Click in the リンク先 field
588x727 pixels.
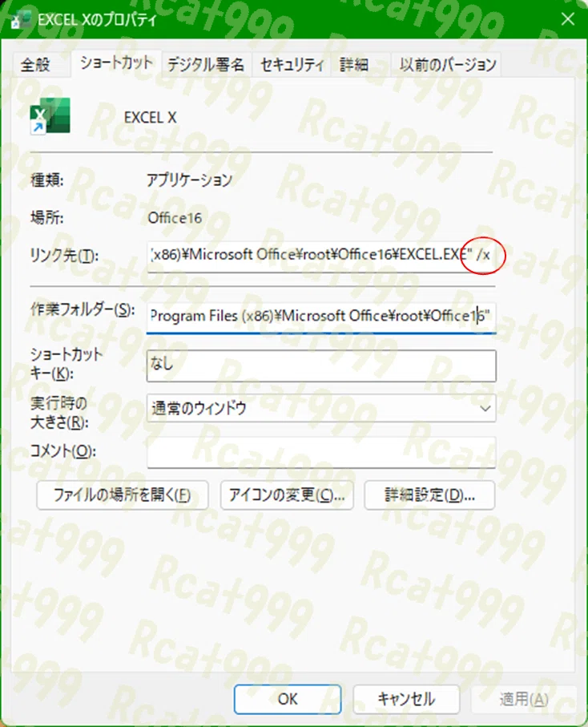pyautogui.click(x=320, y=255)
